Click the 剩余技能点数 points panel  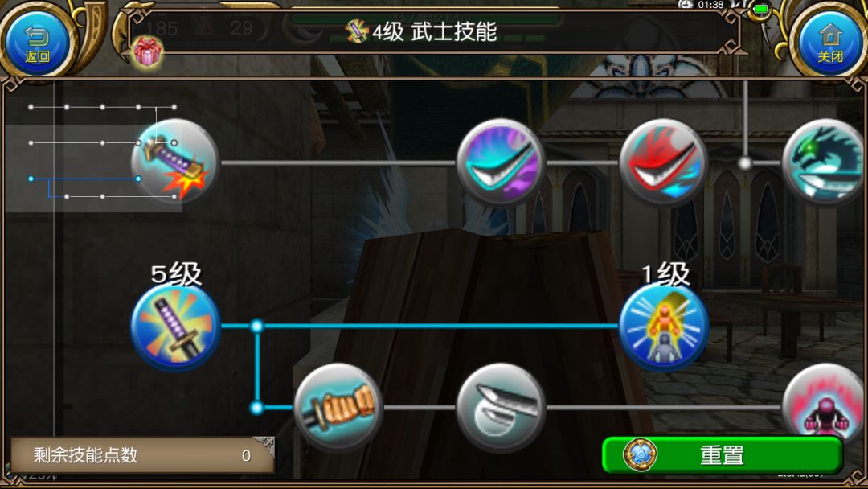click(142, 455)
